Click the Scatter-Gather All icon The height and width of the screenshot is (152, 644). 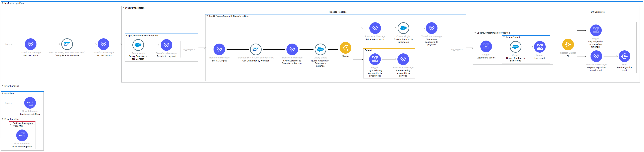point(568,45)
